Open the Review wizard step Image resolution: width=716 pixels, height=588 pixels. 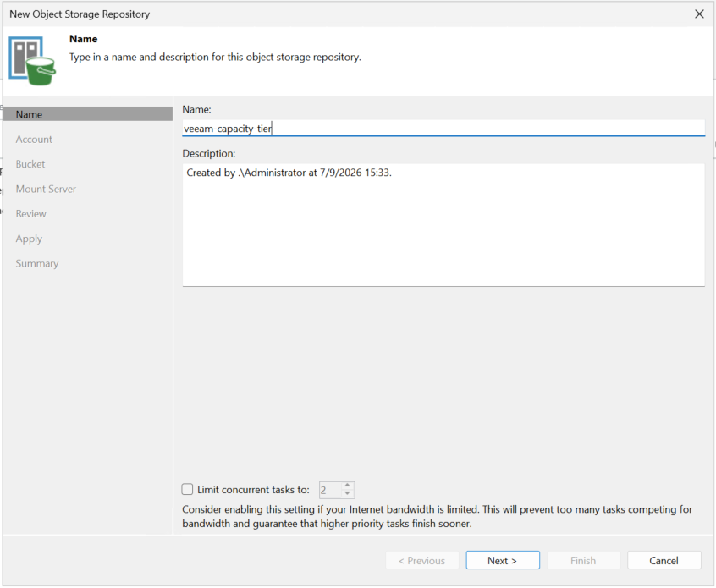coord(30,214)
